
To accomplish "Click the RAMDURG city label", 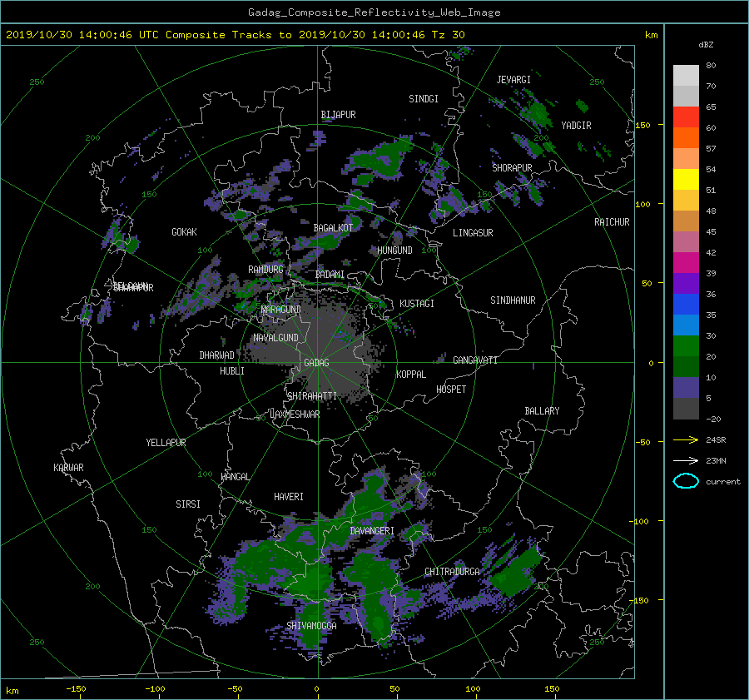I will pos(265,270).
